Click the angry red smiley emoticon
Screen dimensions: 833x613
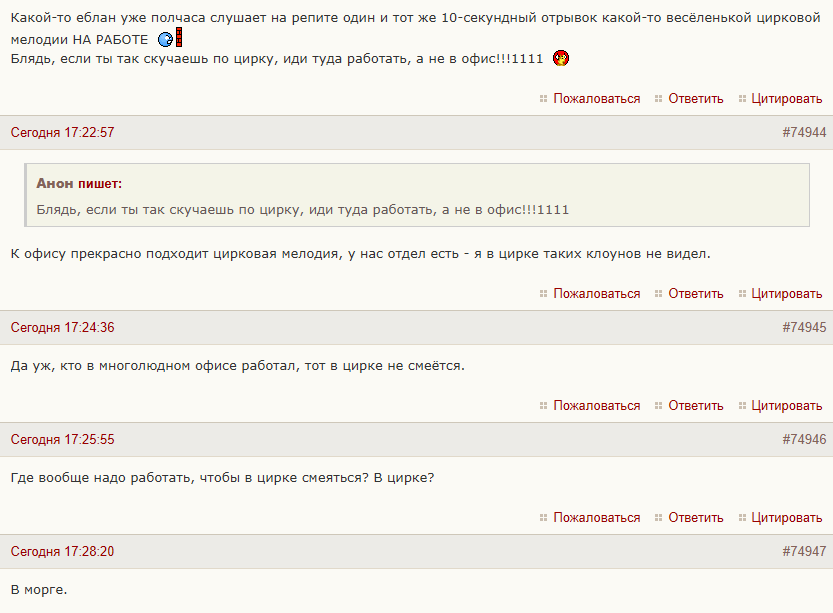point(562,58)
